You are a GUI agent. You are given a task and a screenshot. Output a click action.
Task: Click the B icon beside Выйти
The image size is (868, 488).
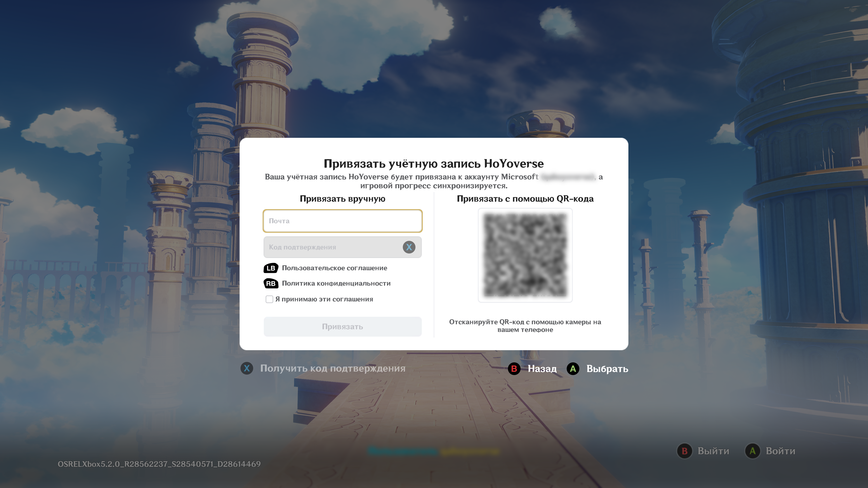[685, 451]
